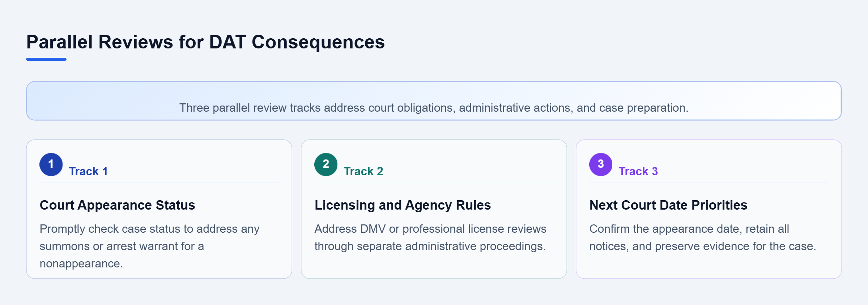Click the 'Promptly check case status' description
The height and width of the screenshot is (305, 868).
[149, 246]
